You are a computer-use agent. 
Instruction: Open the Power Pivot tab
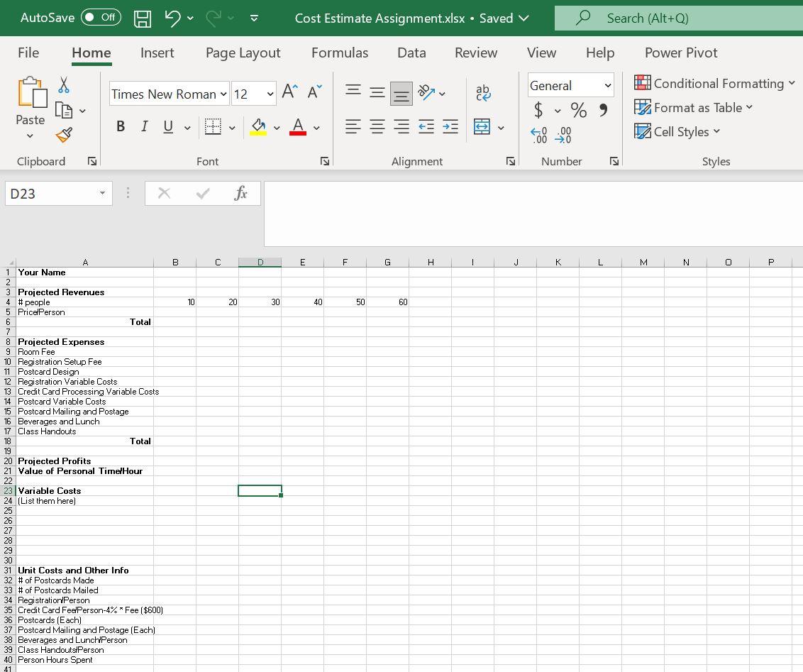(x=680, y=53)
